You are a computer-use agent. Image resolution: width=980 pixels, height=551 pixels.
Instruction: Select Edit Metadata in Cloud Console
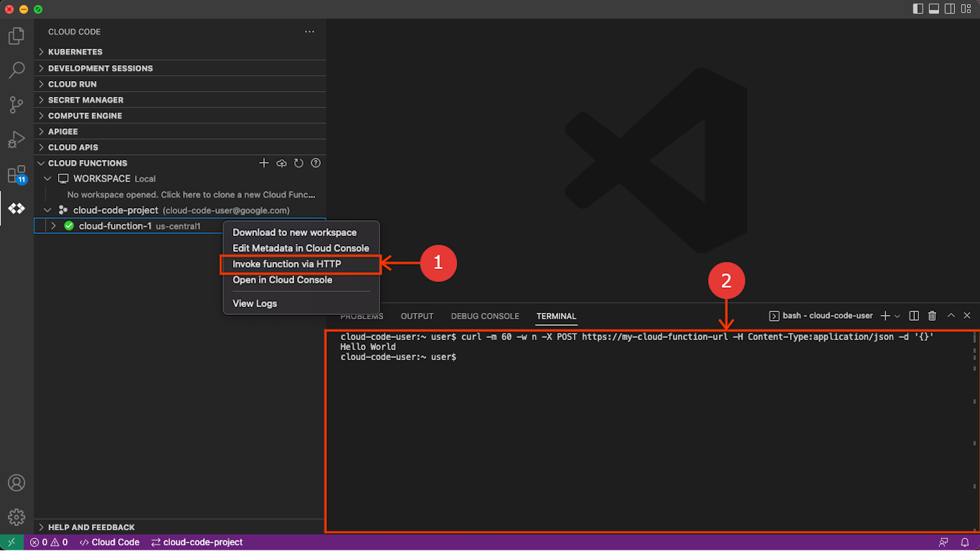click(301, 248)
